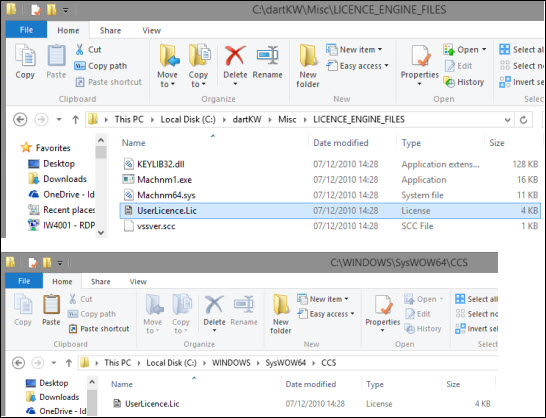Open Properties in CCS window ribbon
Viewport: 546px width, 418px height.
(383, 314)
